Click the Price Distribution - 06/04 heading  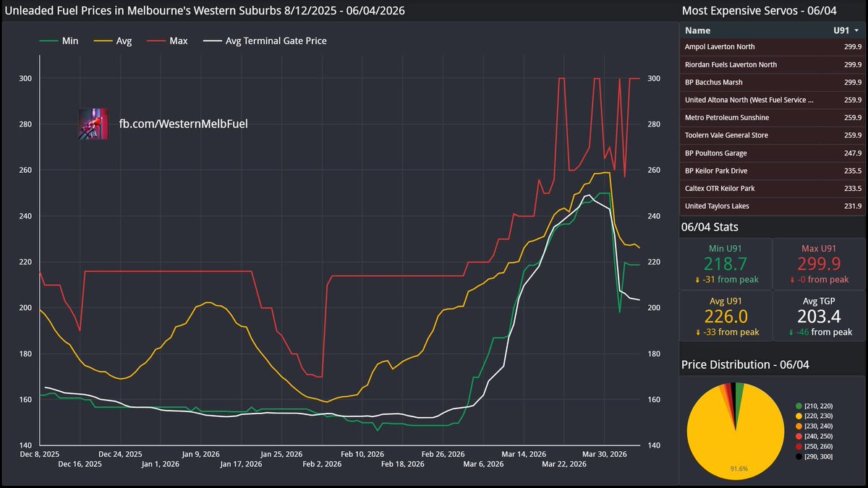coord(745,365)
